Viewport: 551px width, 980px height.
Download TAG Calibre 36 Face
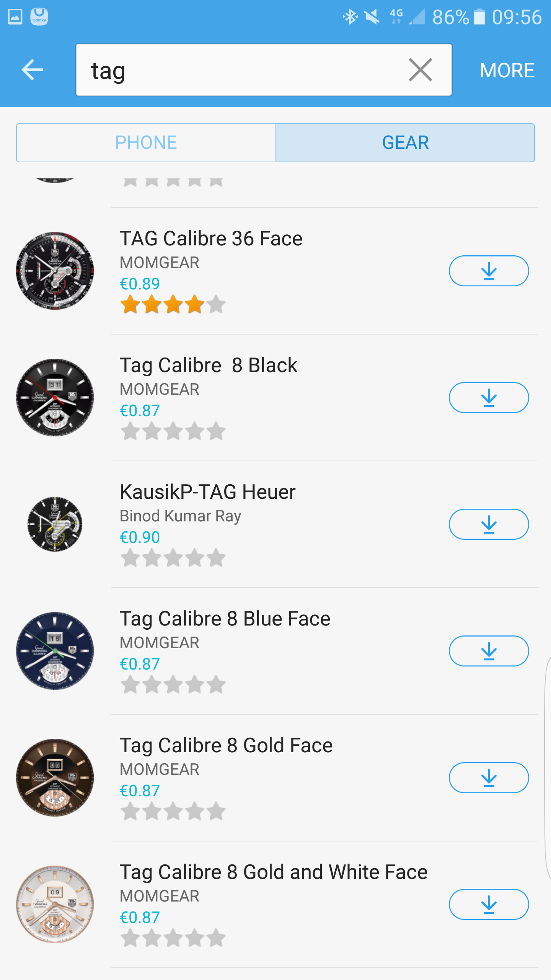point(489,271)
